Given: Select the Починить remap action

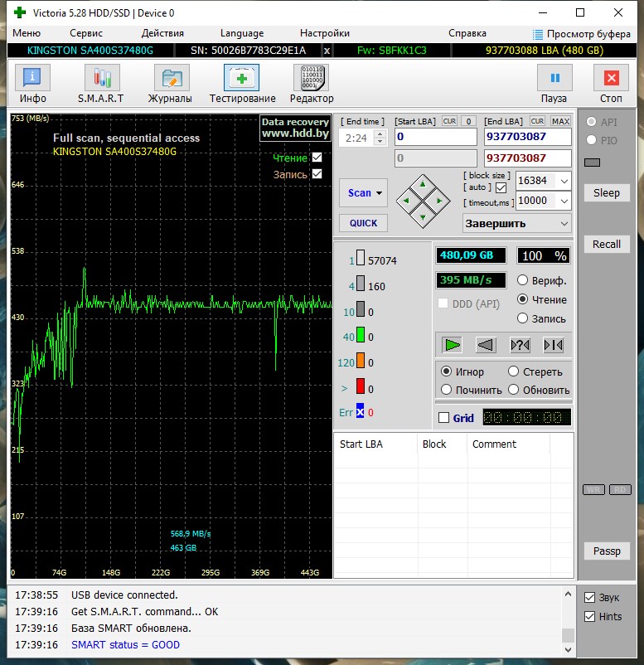Looking at the screenshot, I should click(x=446, y=390).
